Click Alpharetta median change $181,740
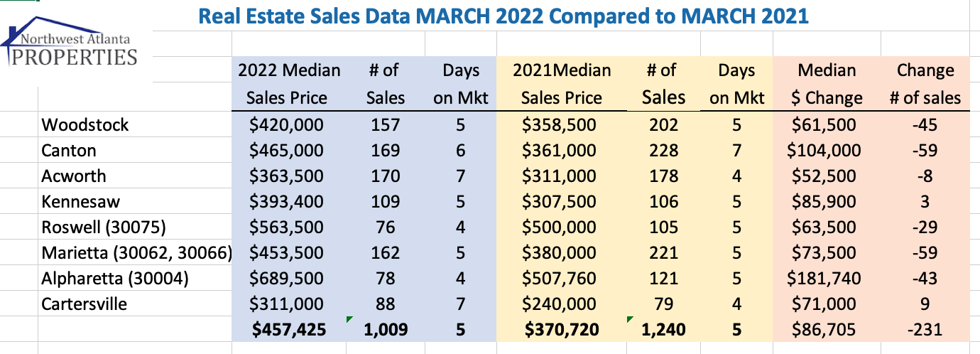Viewport: 980px width, 354px height. point(827,279)
